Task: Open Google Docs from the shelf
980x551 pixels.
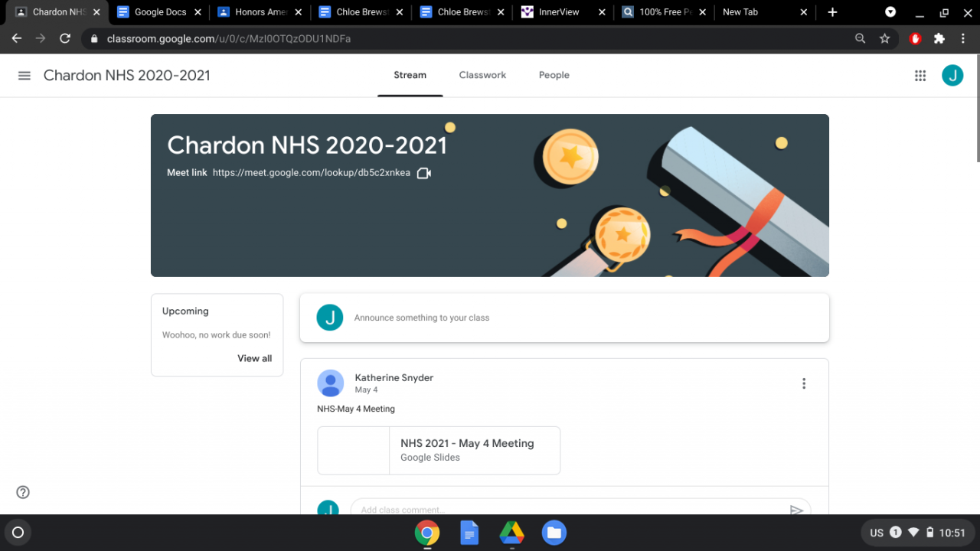Action: 469,533
